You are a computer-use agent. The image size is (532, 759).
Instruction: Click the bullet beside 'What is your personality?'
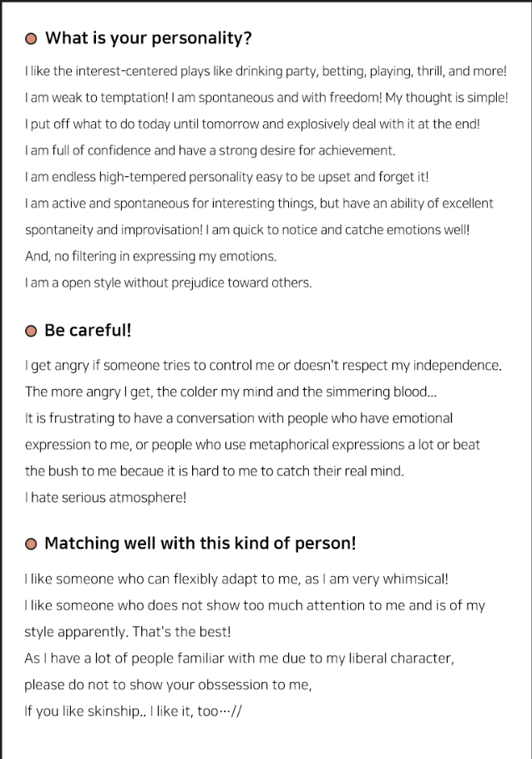click(31, 38)
